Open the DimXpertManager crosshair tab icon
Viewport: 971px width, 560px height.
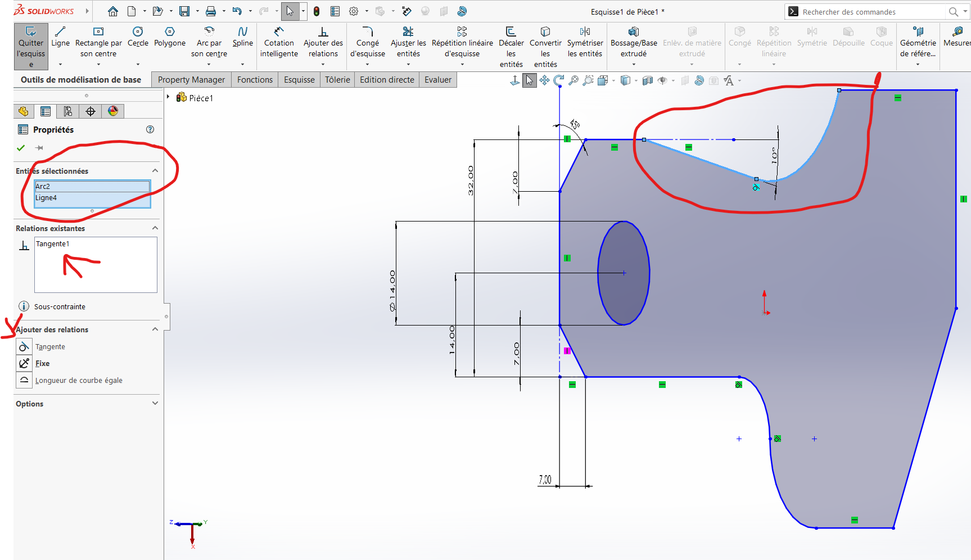(x=91, y=111)
